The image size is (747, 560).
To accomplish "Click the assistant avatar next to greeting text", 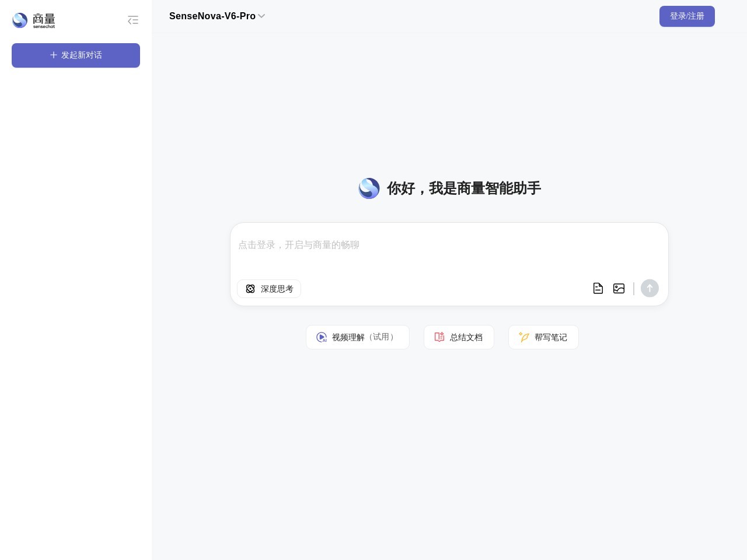I will coord(369,188).
